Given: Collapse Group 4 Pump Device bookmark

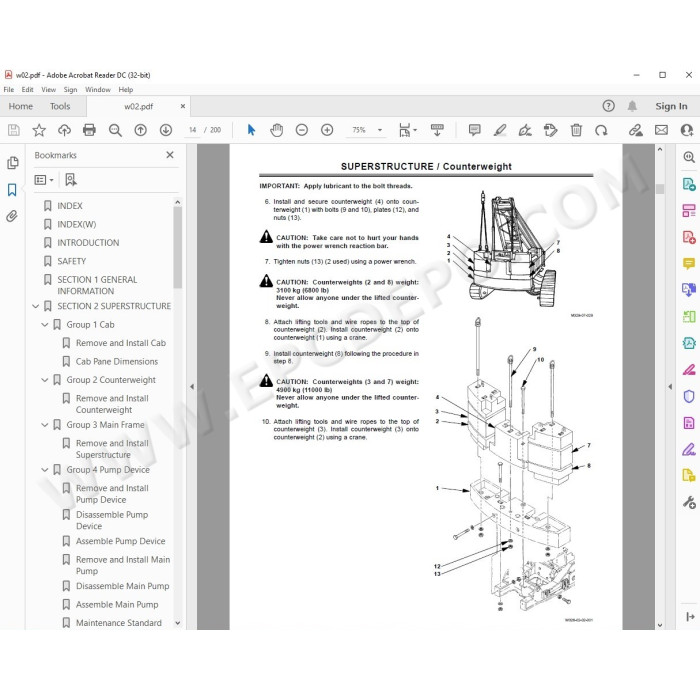Looking at the screenshot, I should click(45, 470).
